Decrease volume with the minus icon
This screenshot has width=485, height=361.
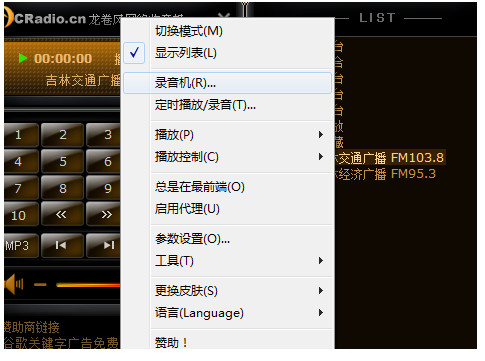click(40, 285)
